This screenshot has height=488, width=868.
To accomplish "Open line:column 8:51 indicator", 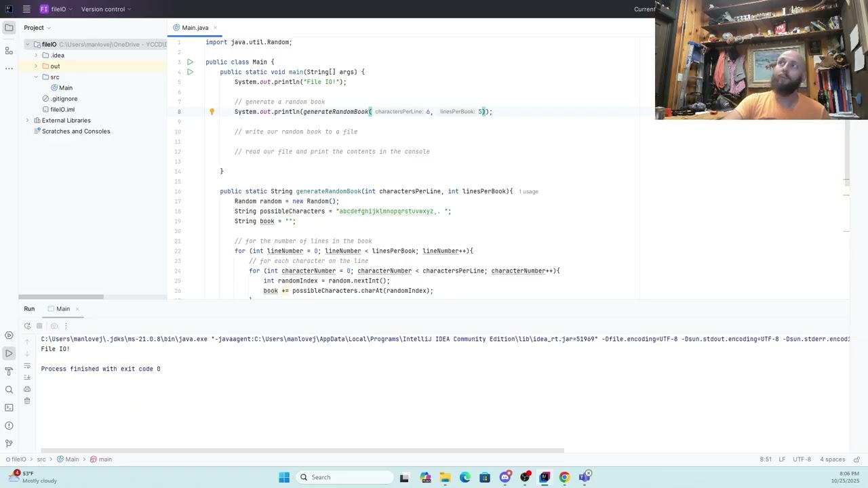I will click(766, 460).
